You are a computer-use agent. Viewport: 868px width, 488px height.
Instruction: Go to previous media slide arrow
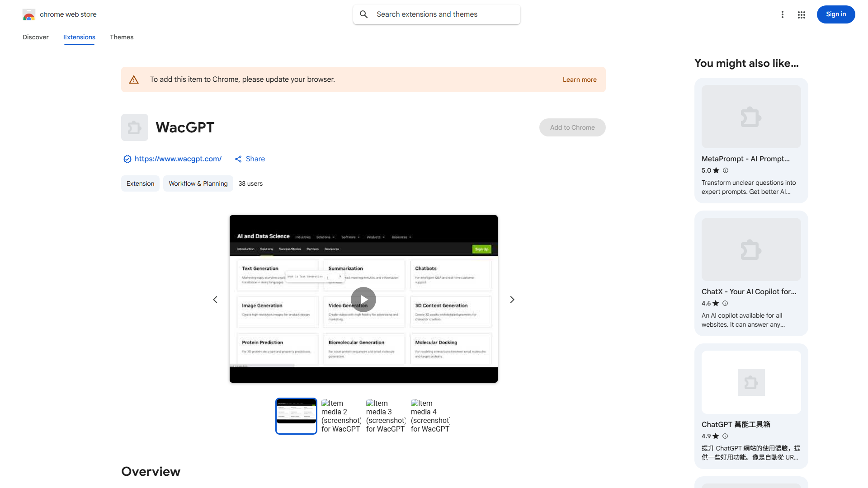coord(215,300)
